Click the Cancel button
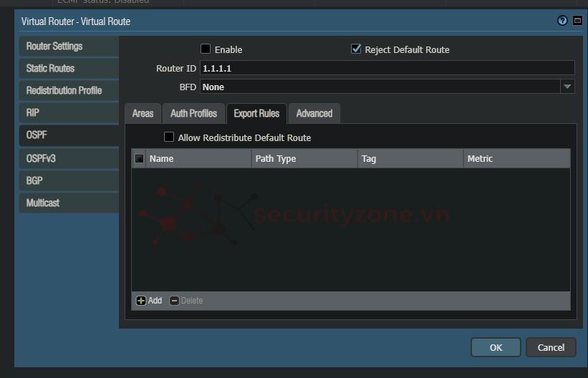 [x=551, y=347]
